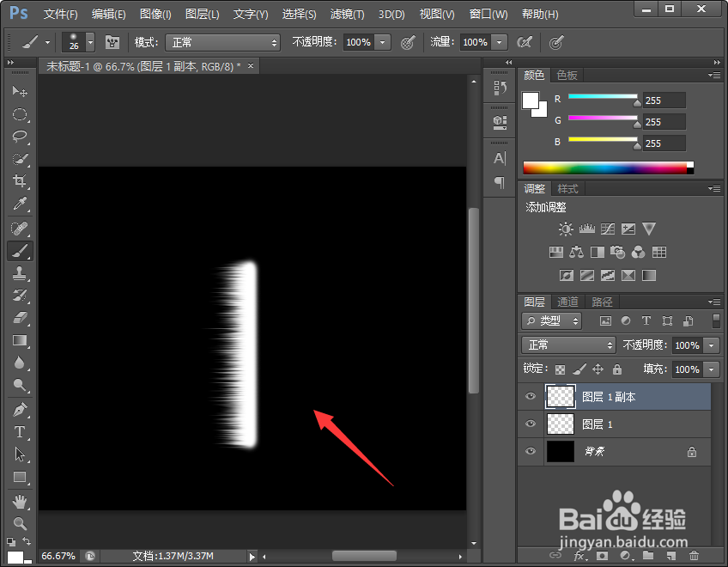Open the layer blend mode 正常 dropdown

click(x=568, y=344)
